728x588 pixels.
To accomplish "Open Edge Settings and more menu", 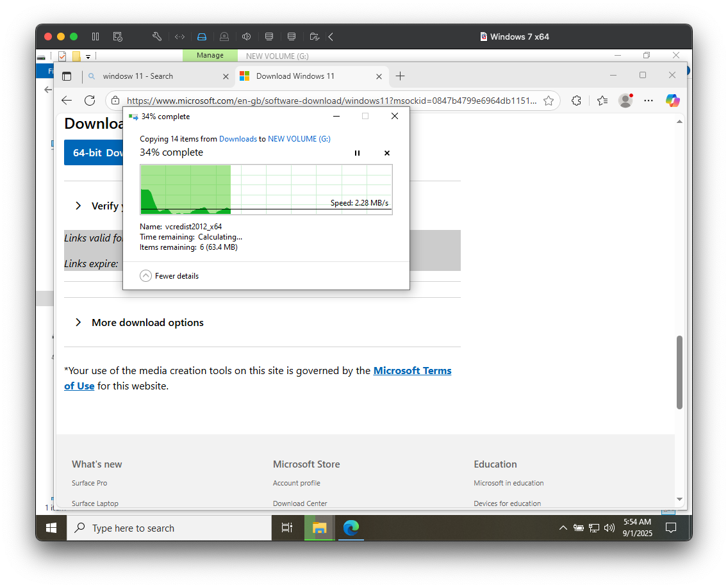I will pyautogui.click(x=649, y=101).
